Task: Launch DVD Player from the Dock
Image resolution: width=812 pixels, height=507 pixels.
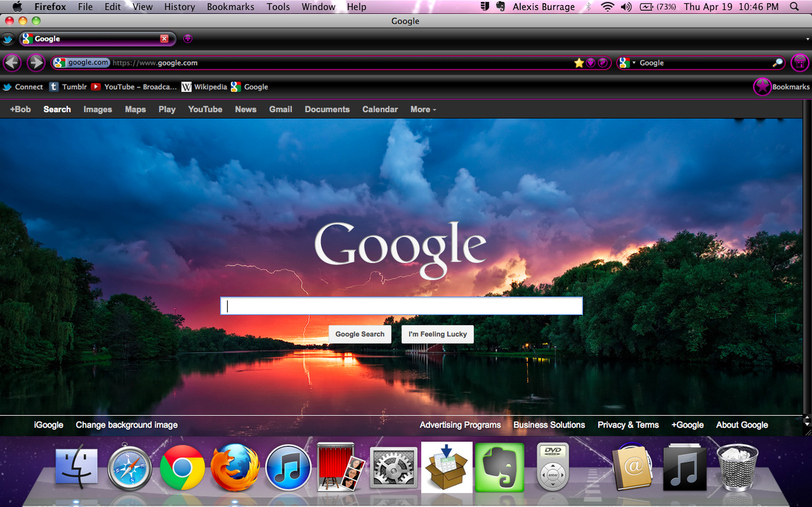Action: 552,467
